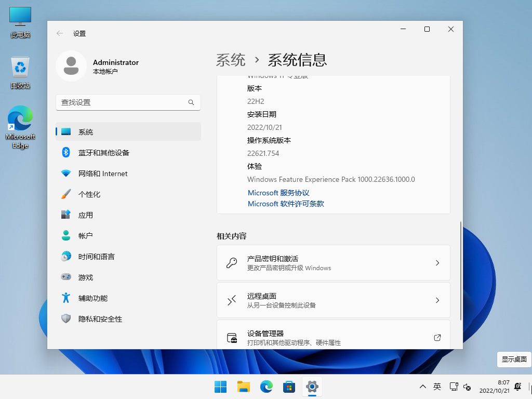Open Personalization via the paintbrush icon

point(66,194)
